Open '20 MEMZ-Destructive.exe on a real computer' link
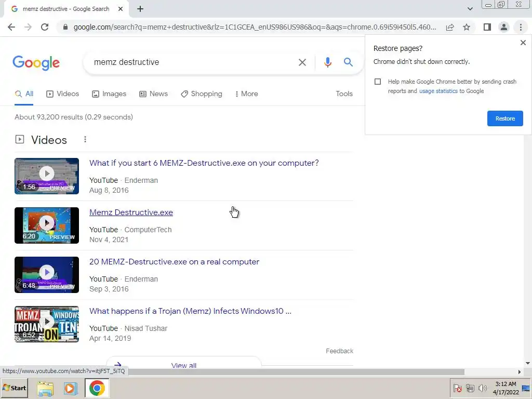The width and height of the screenshot is (532, 399). (174, 262)
